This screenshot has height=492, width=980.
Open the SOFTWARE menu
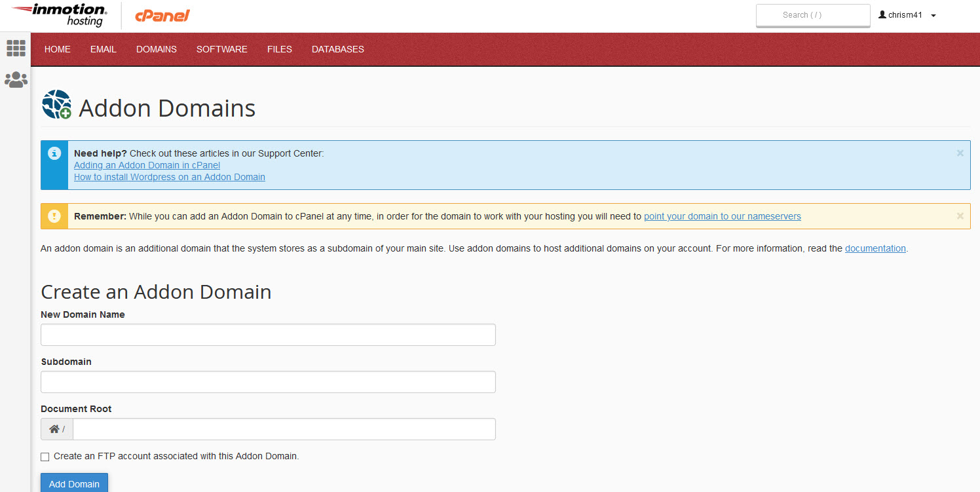click(x=222, y=49)
